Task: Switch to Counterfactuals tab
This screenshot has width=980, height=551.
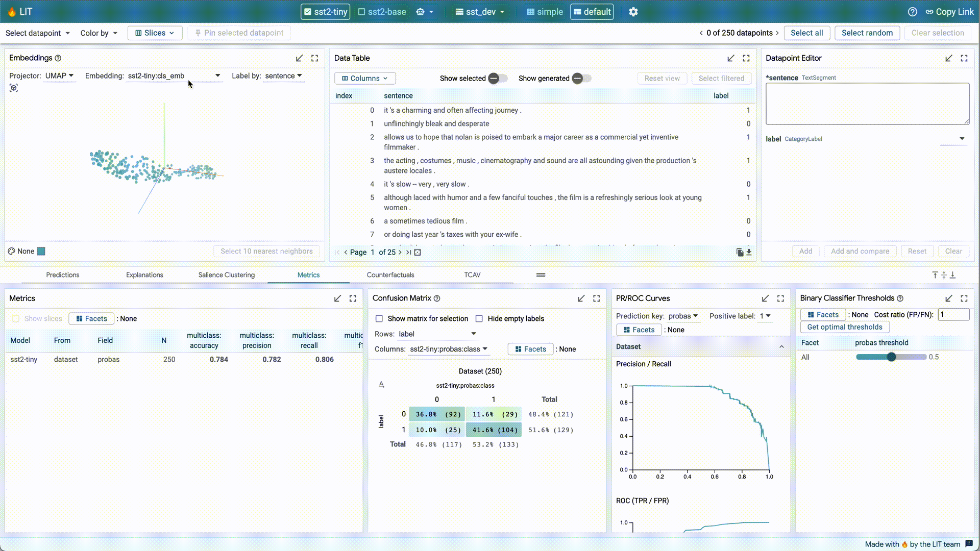Action: tap(390, 274)
